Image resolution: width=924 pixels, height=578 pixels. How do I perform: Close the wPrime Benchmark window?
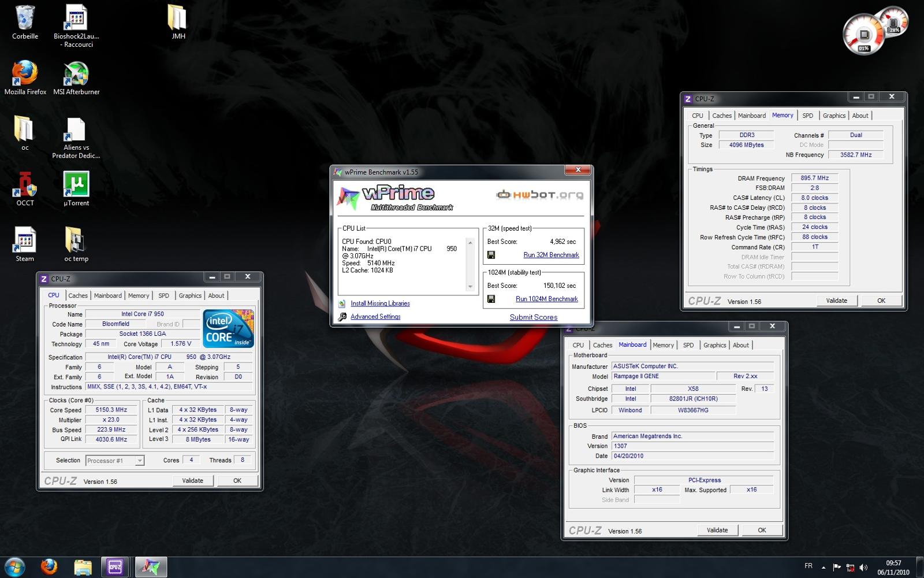[x=577, y=170]
